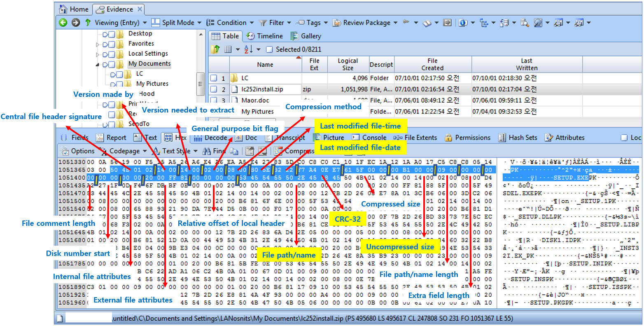
Task: Open the Condition dropdown
Action: pos(229,23)
